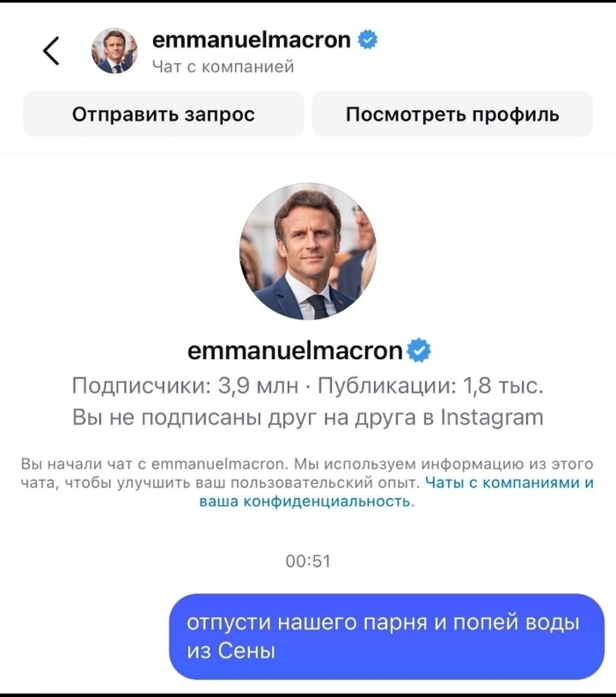Viewport: 616px width, 697px height.
Task: Tap the blue sent message bubble
Action: click(x=386, y=636)
